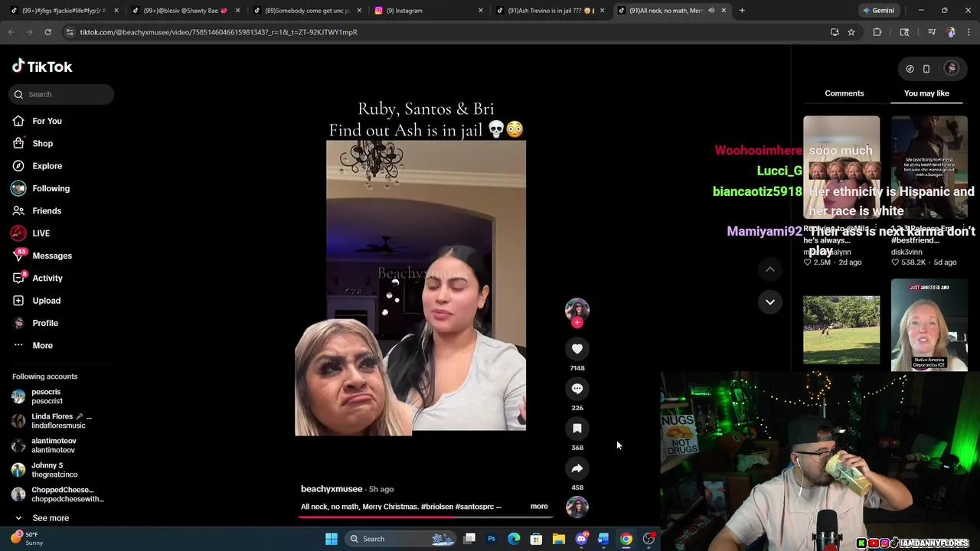Image resolution: width=980 pixels, height=551 pixels.
Task: Click the TikTok search field
Action: tap(62, 94)
